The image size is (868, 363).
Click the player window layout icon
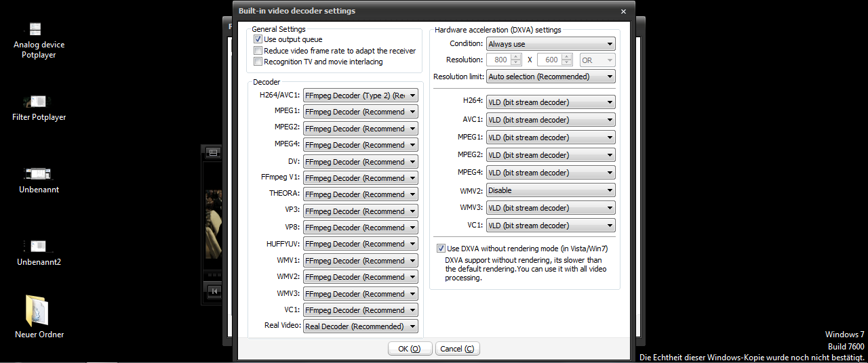point(213,152)
